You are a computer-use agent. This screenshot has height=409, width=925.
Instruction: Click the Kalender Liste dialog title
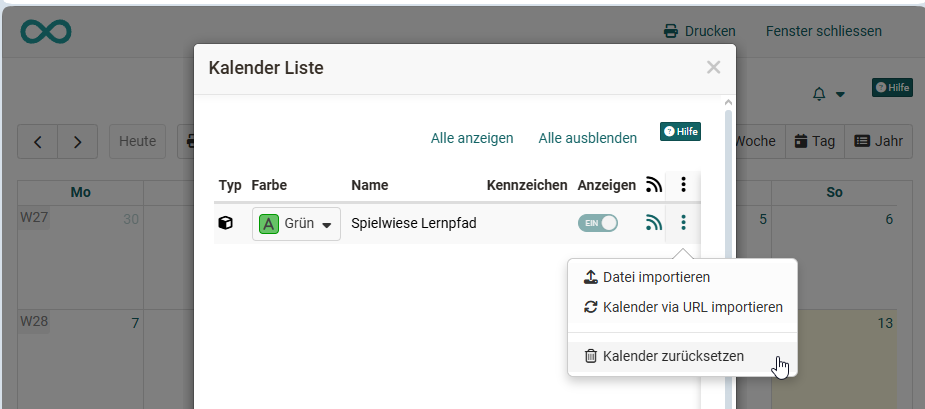point(266,68)
